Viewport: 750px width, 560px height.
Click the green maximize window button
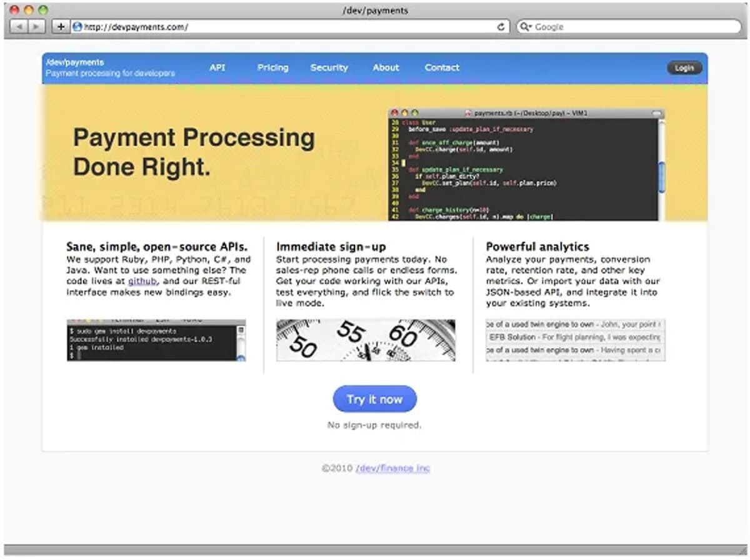tap(43, 10)
